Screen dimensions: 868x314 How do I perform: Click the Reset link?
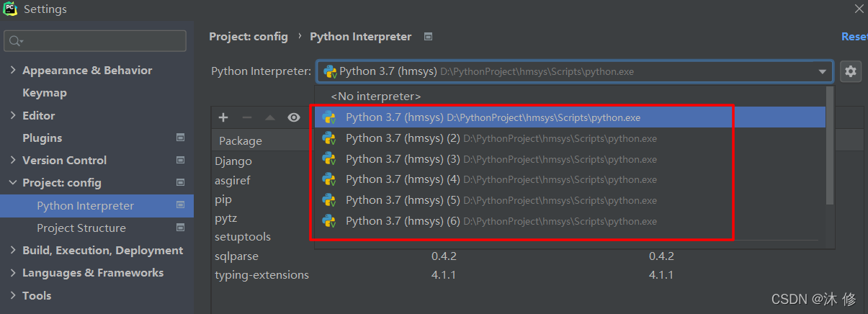(854, 37)
